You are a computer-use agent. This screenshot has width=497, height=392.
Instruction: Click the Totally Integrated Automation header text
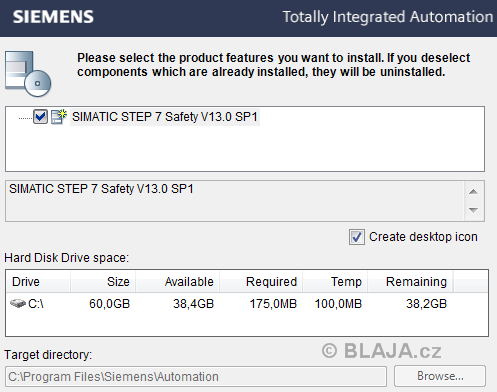click(x=388, y=17)
